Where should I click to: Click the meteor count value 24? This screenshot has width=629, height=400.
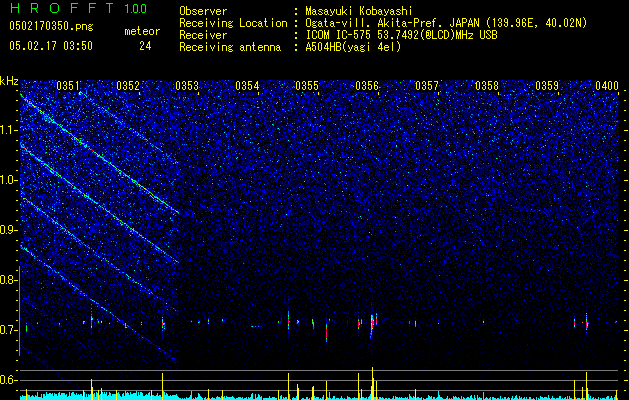(145, 46)
